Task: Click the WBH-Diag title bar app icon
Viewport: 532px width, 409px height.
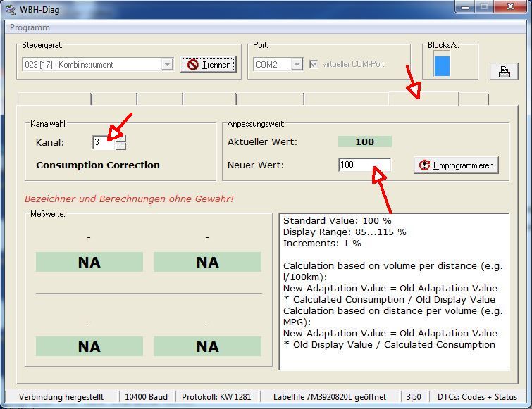Action: [x=10, y=10]
